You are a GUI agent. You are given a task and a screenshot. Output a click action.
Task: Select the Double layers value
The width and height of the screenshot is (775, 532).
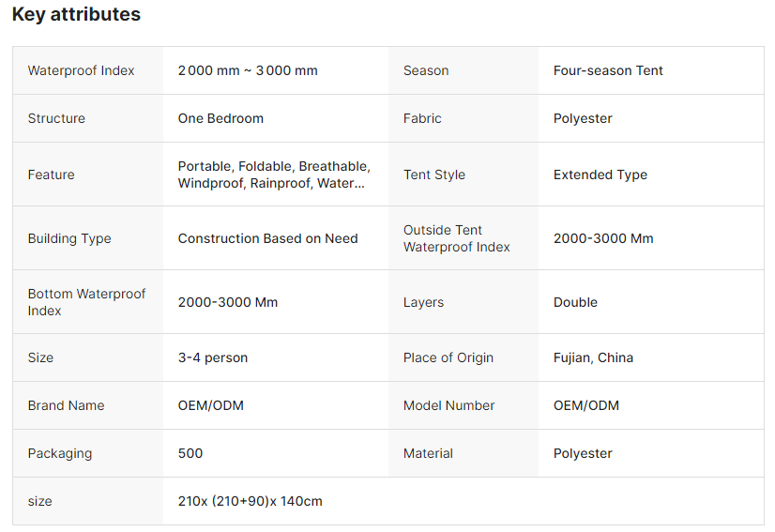point(575,302)
